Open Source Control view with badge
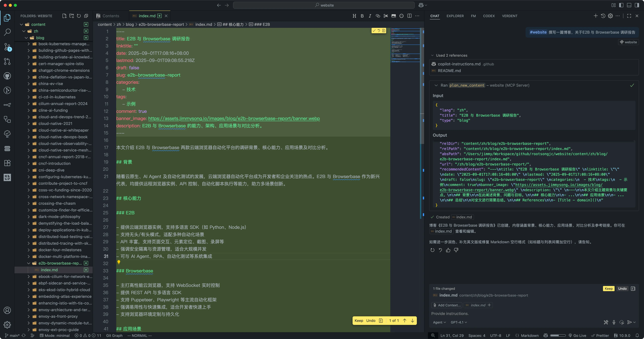Screen dimensions: 644x339 (7, 47)
